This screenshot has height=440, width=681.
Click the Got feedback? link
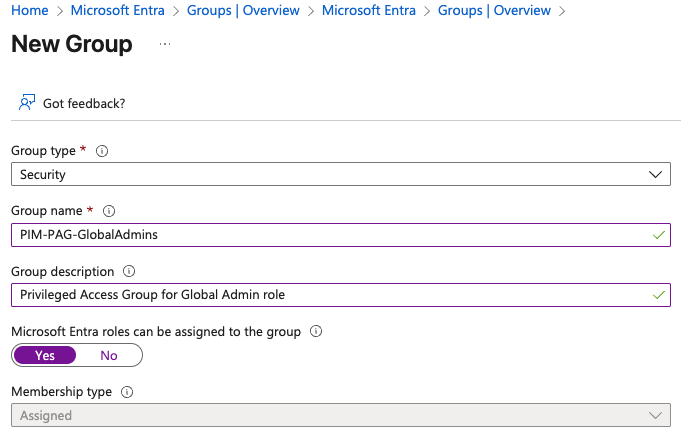(x=84, y=103)
